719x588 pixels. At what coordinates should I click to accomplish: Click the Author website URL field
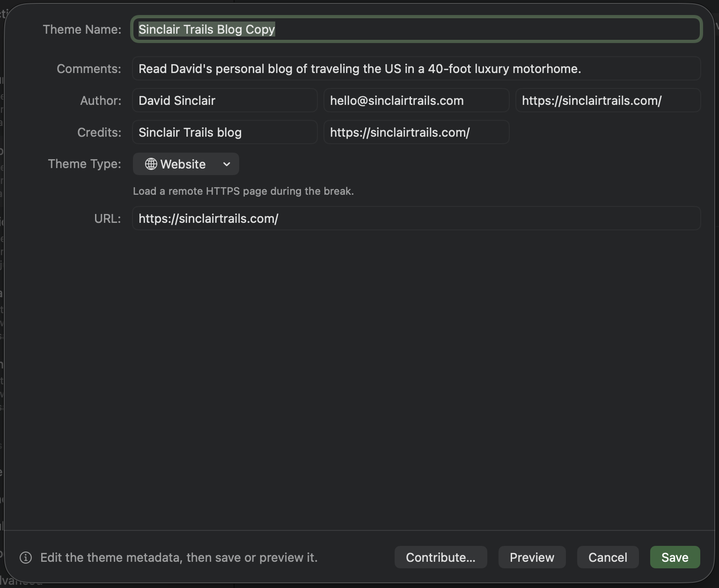pos(608,100)
